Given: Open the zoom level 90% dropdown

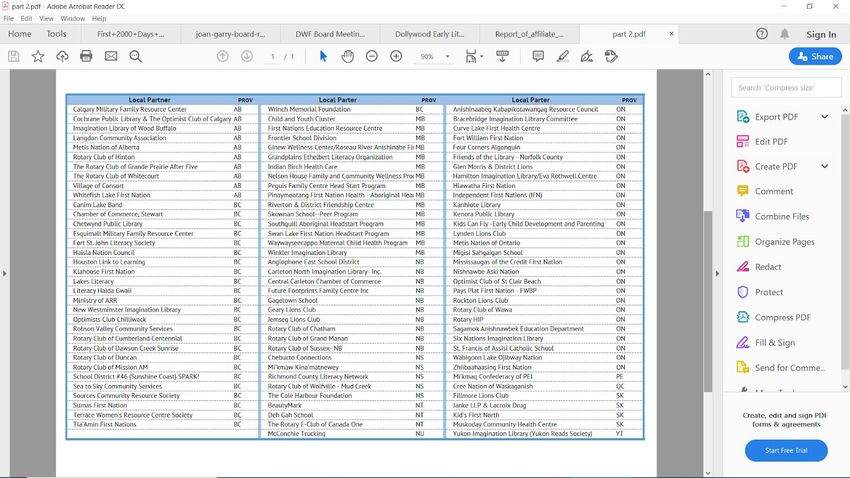Looking at the screenshot, I should 433,57.
